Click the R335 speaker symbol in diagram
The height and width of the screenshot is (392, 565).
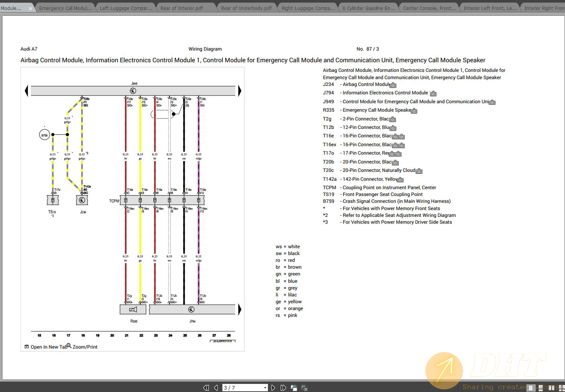[x=133, y=309]
